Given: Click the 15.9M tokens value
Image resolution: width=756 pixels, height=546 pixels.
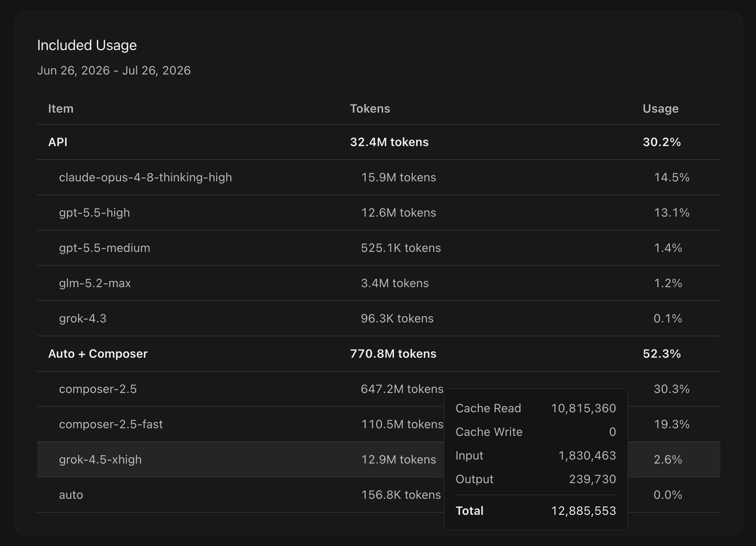Looking at the screenshot, I should pyautogui.click(x=398, y=177).
